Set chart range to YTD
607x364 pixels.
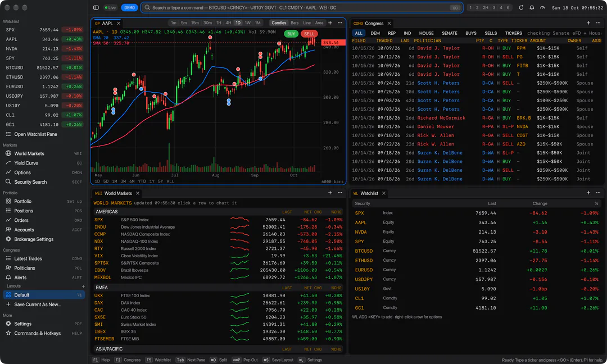(142, 181)
